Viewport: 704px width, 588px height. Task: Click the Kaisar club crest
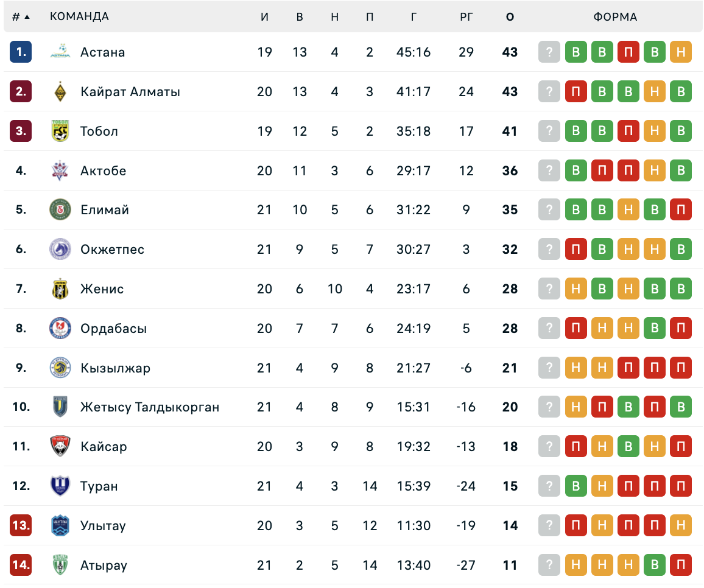[60, 446]
